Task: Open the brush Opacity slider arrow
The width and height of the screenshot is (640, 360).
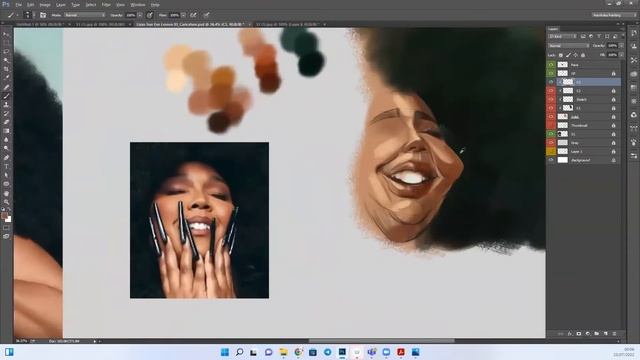Action: click(140, 15)
